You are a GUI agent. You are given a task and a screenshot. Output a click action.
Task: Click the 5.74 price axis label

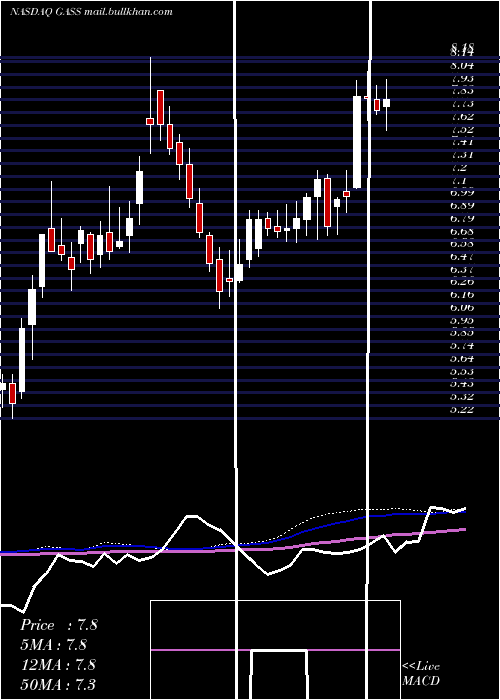click(462, 346)
